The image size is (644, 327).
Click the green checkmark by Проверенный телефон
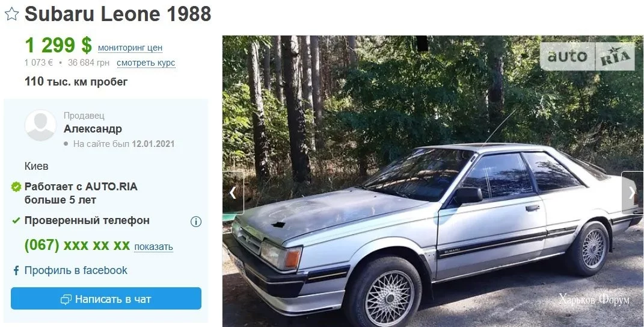tap(16, 221)
